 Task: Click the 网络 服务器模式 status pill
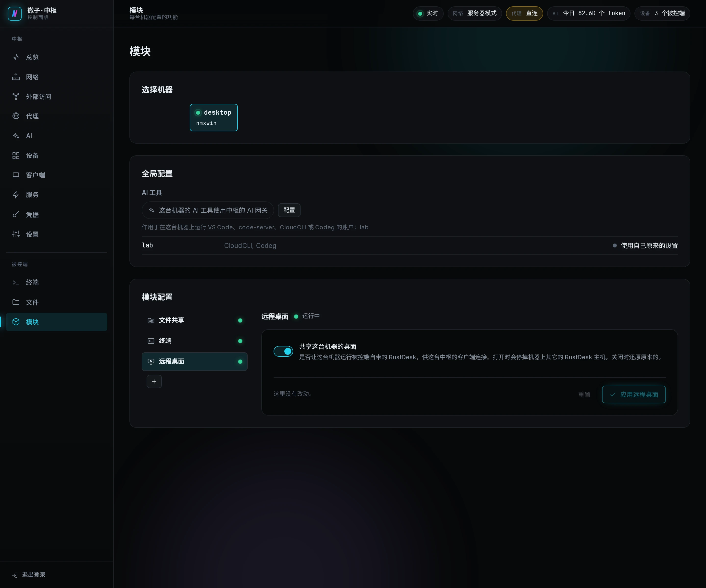coord(474,13)
